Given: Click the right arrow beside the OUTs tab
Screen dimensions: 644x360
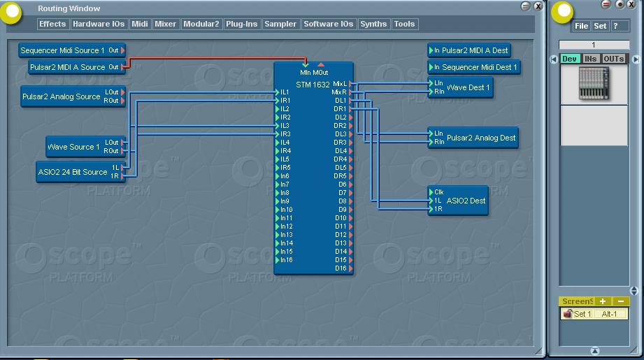Looking at the screenshot, I should click(636, 59).
